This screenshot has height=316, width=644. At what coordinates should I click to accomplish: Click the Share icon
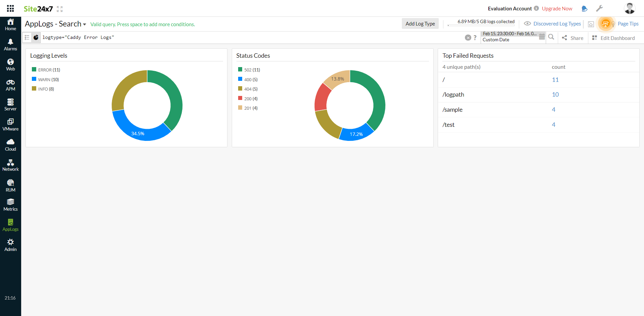[x=565, y=38]
